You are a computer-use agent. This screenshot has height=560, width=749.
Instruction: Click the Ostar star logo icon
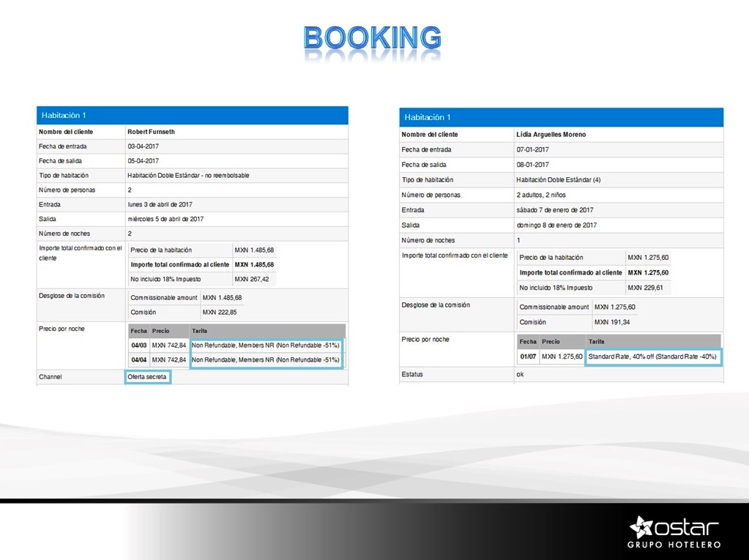pyautogui.click(x=641, y=527)
